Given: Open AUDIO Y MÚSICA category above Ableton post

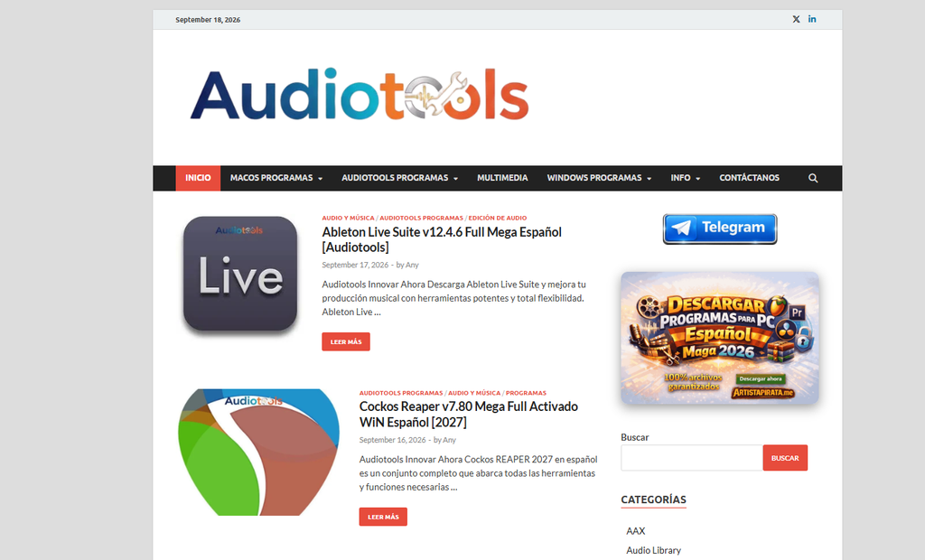Looking at the screenshot, I should 348,218.
